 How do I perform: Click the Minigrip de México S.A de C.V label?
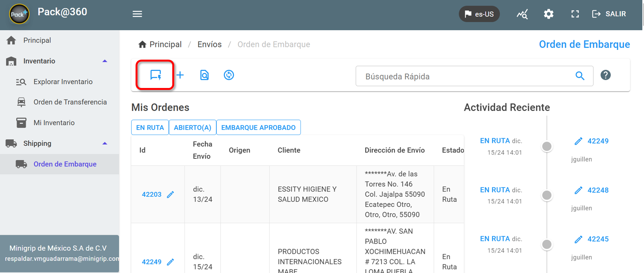58,248
